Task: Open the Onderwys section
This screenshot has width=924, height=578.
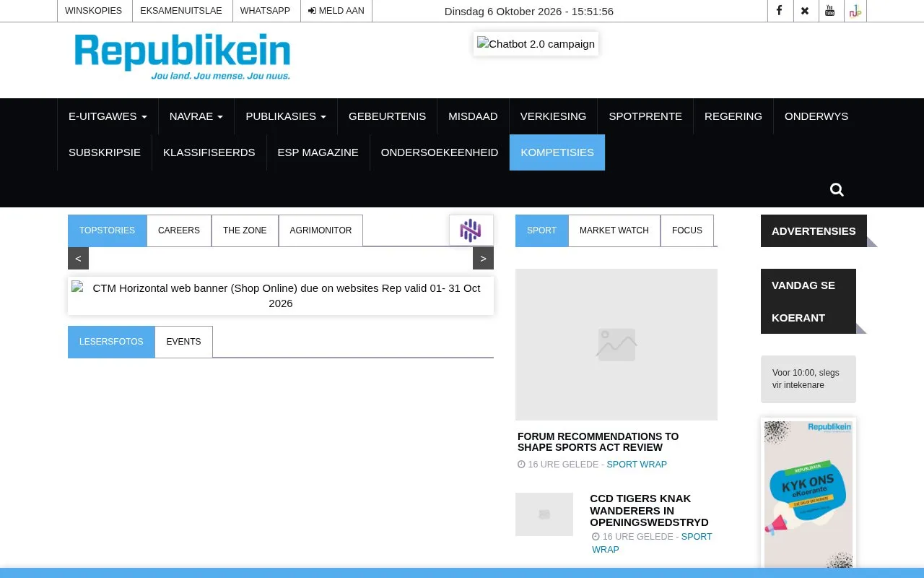Action: [816, 116]
